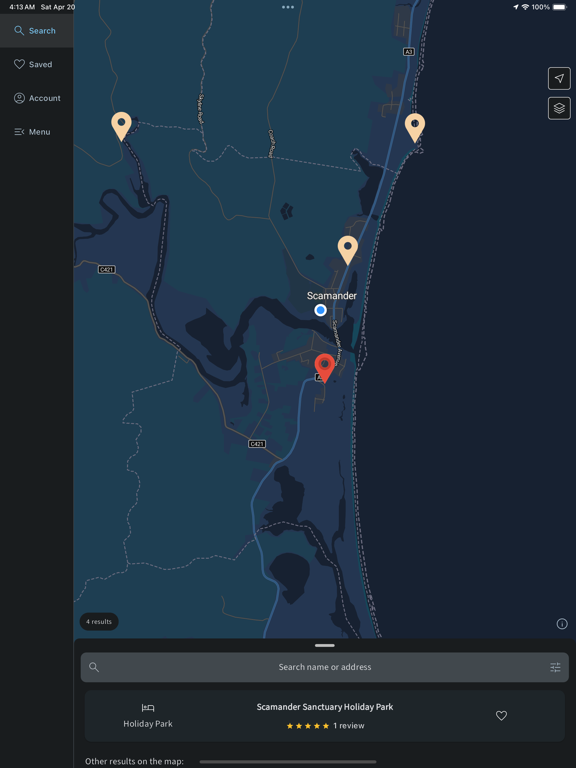Click the Search name or address field
Image resolution: width=576 pixels, height=768 pixels.
point(325,667)
